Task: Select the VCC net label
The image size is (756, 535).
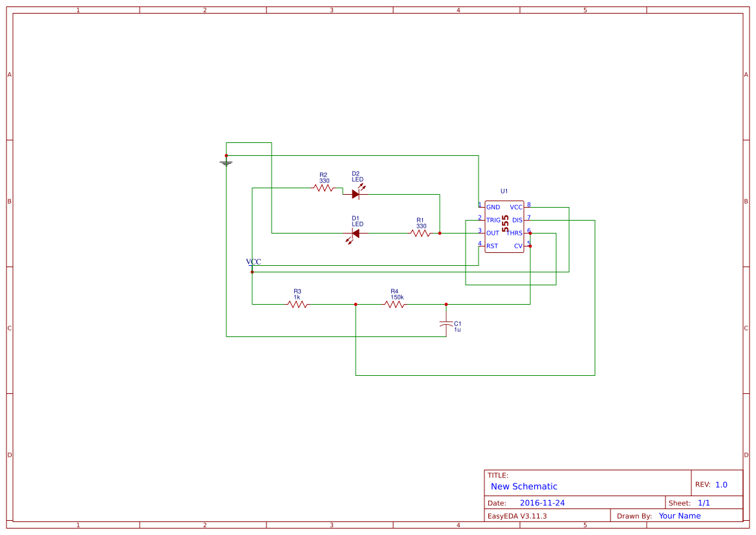Action: (253, 261)
